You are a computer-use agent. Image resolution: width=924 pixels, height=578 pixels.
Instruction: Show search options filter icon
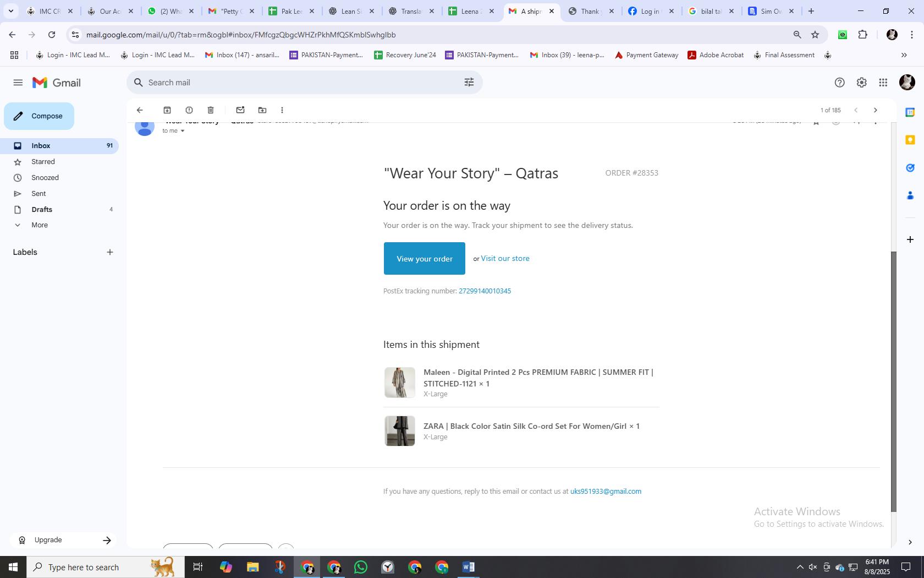[x=469, y=83]
